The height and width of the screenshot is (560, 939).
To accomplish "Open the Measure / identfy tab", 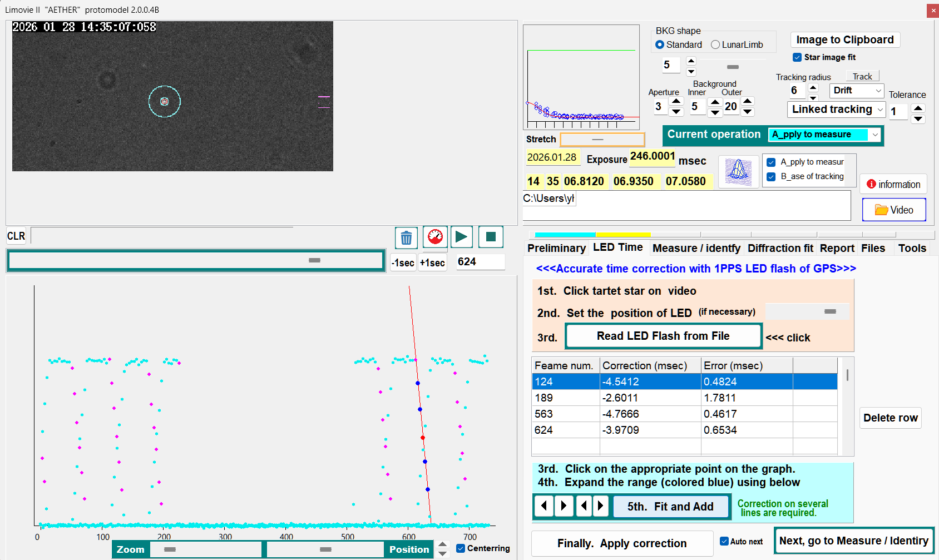I will click(x=696, y=248).
